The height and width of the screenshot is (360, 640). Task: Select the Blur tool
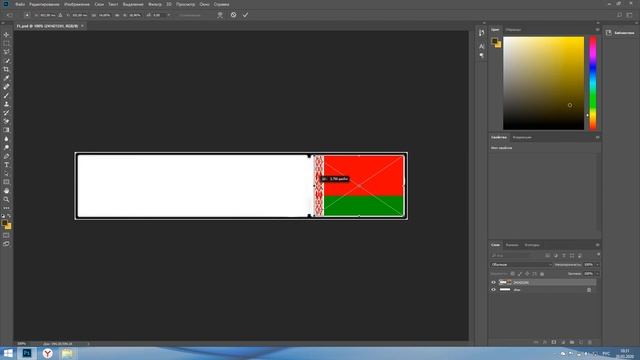coord(6,139)
